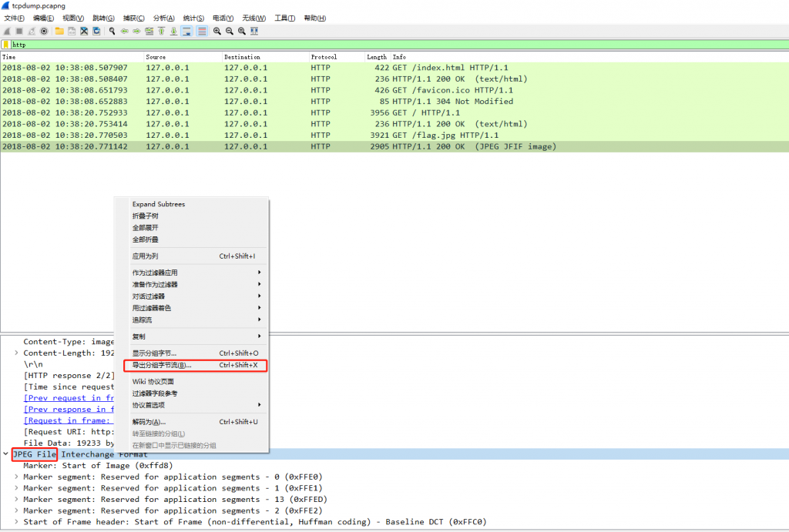Close this capture file
The height and width of the screenshot is (532, 789).
tap(84, 31)
